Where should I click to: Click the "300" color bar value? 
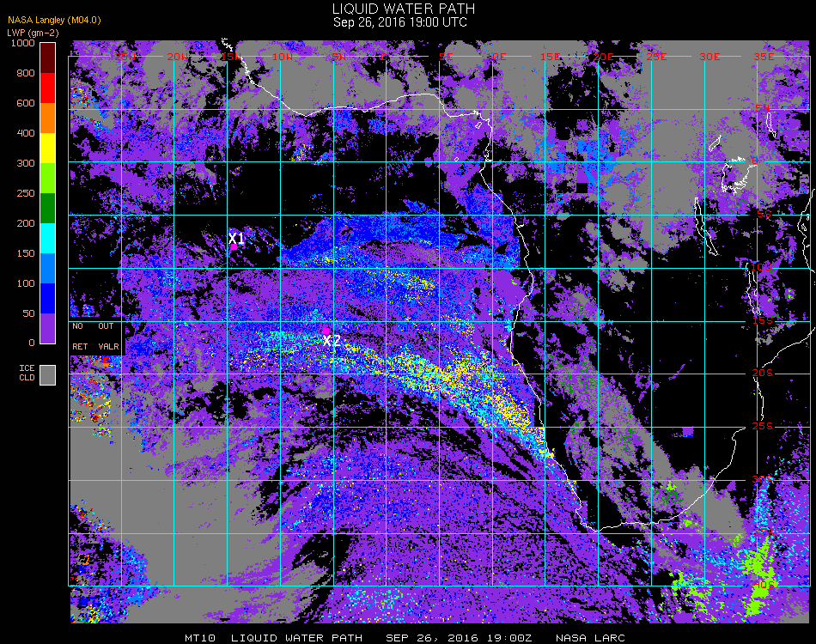[26, 163]
